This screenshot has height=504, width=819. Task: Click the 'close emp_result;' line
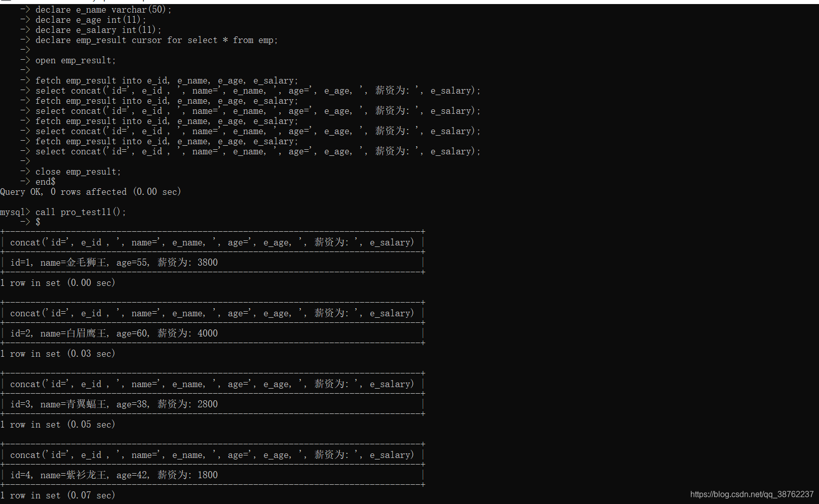tap(78, 172)
